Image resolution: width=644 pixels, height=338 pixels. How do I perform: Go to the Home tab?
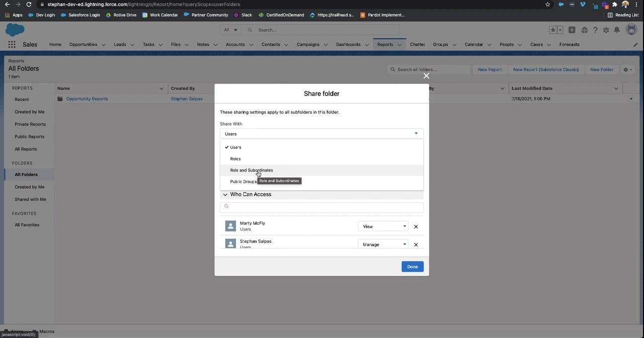point(55,45)
